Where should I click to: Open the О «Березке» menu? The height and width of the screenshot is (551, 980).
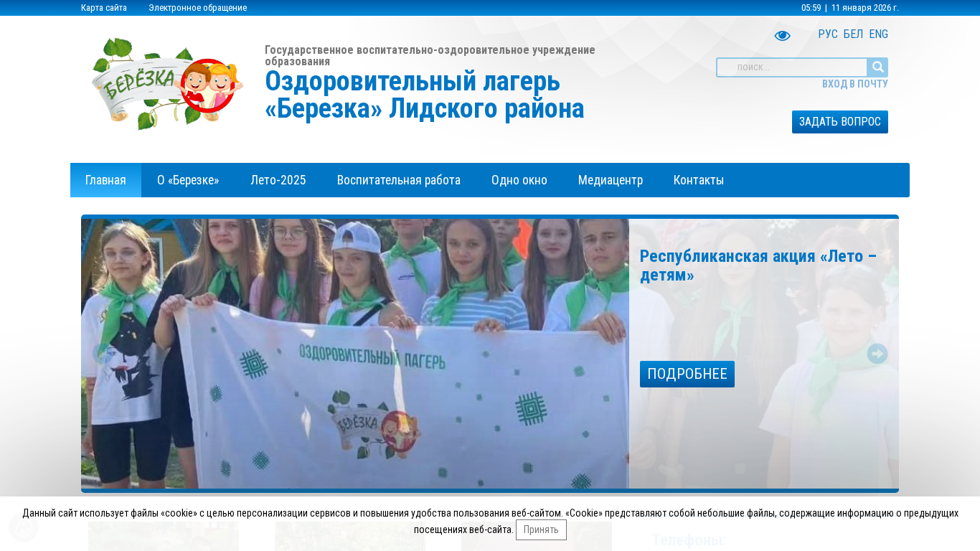(x=188, y=180)
